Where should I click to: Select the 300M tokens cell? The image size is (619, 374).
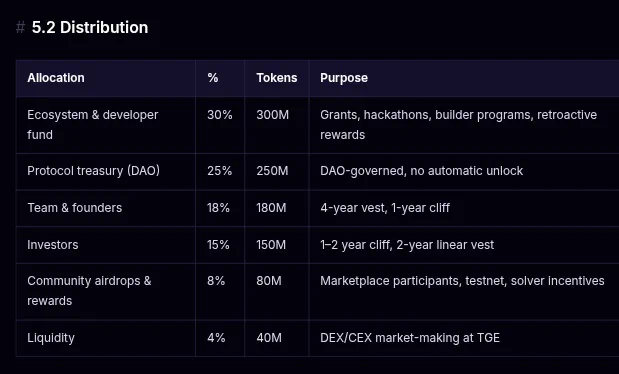272,115
